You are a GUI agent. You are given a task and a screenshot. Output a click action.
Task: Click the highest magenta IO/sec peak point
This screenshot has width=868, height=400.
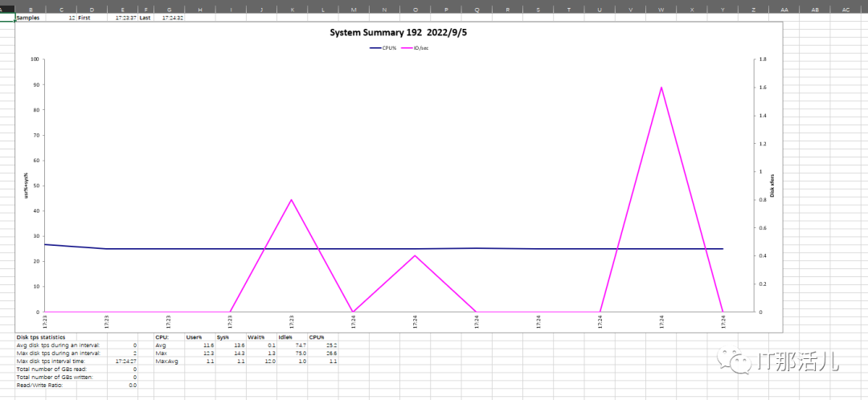[661, 88]
